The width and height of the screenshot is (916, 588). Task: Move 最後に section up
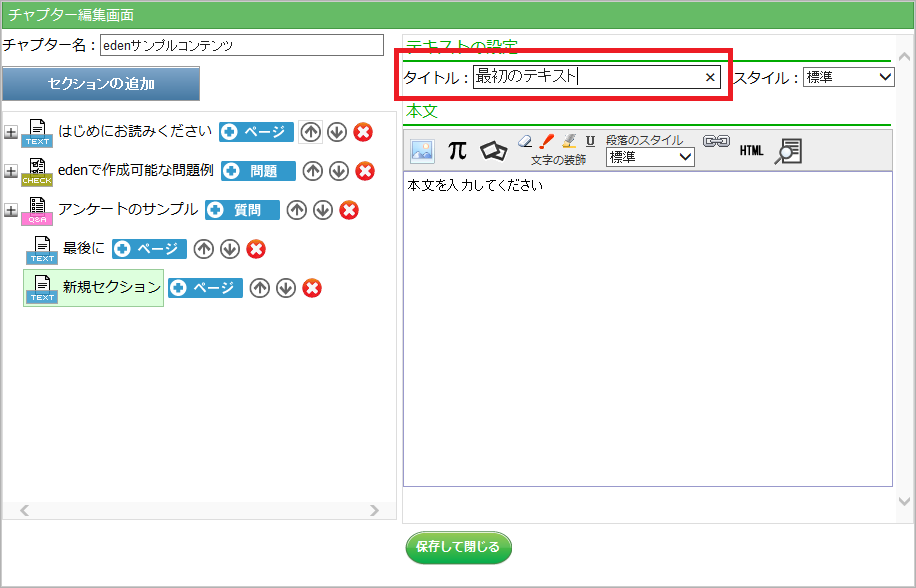click(x=204, y=249)
